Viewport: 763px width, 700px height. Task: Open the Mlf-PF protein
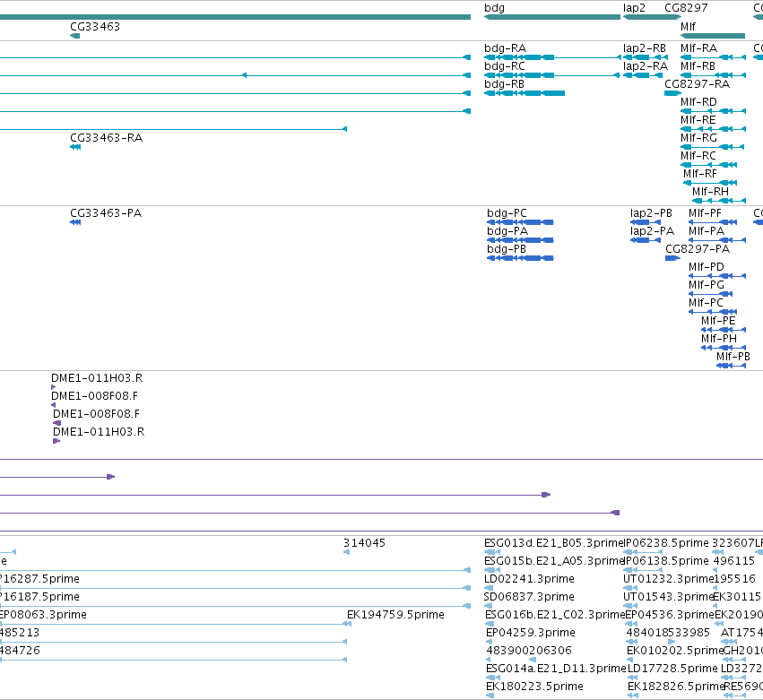coord(713,222)
